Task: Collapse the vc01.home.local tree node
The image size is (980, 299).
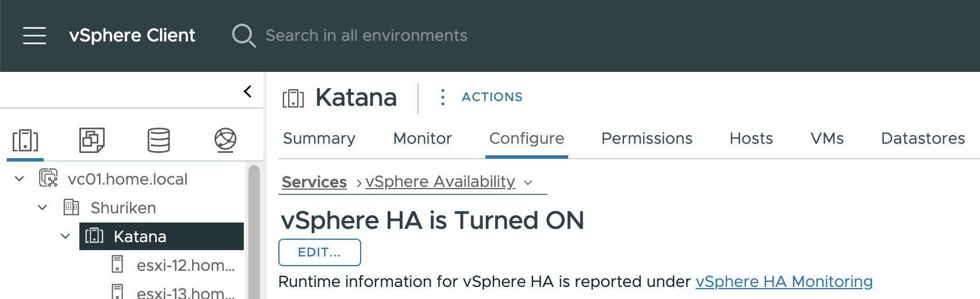Action: (x=19, y=179)
